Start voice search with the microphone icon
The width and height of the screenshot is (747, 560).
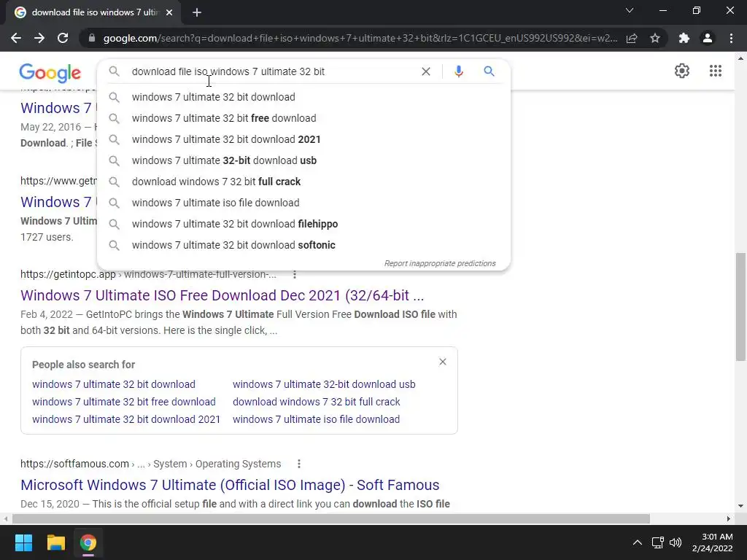click(458, 71)
